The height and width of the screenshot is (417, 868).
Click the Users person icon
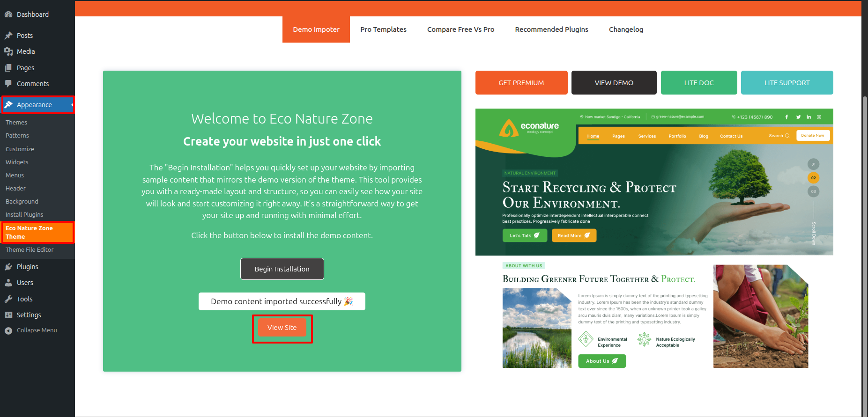tap(8, 283)
